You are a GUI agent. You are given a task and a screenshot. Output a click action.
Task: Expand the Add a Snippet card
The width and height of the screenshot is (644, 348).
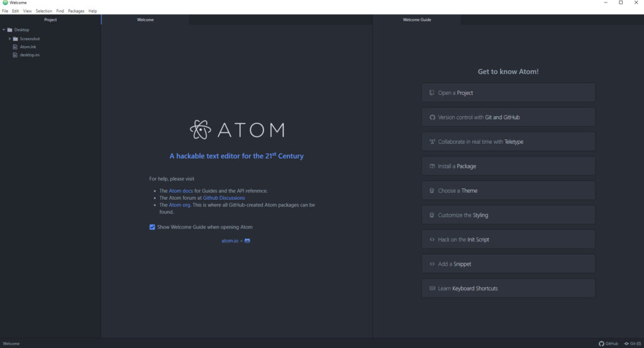tap(508, 264)
